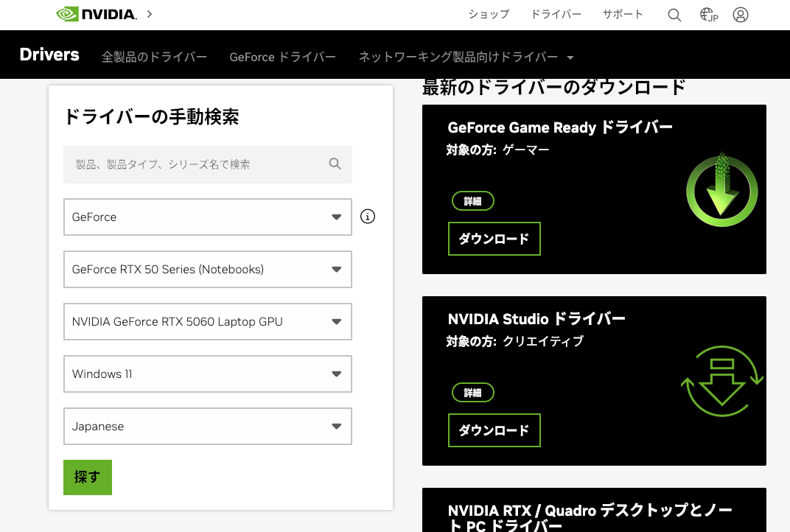Open the GeForce product type dropdown

(208, 217)
